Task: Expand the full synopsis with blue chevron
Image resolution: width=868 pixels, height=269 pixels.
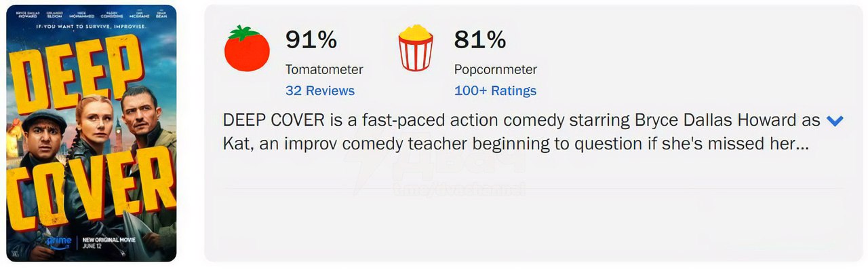Action: (x=835, y=122)
